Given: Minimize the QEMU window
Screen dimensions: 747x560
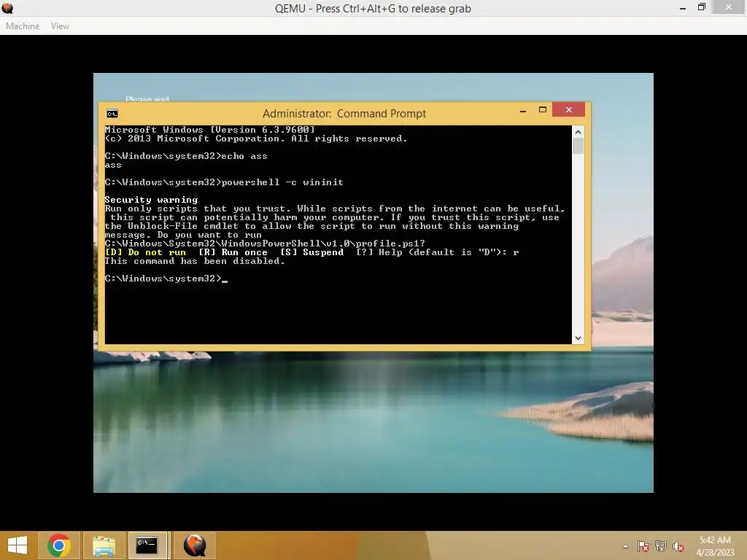Looking at the screenshot, I should 683,7.
